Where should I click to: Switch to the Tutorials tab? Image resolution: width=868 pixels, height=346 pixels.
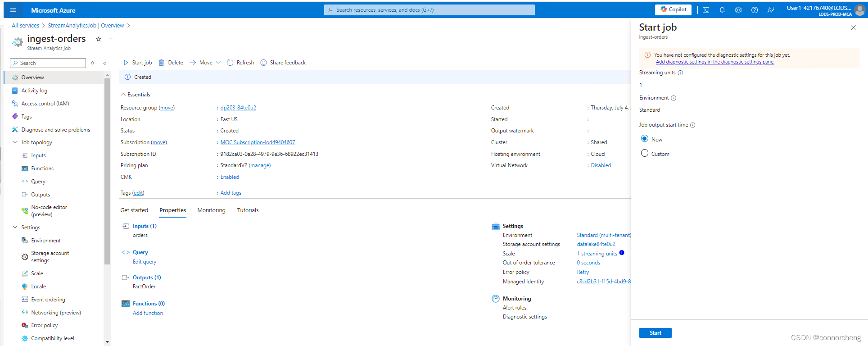(248, 210)
